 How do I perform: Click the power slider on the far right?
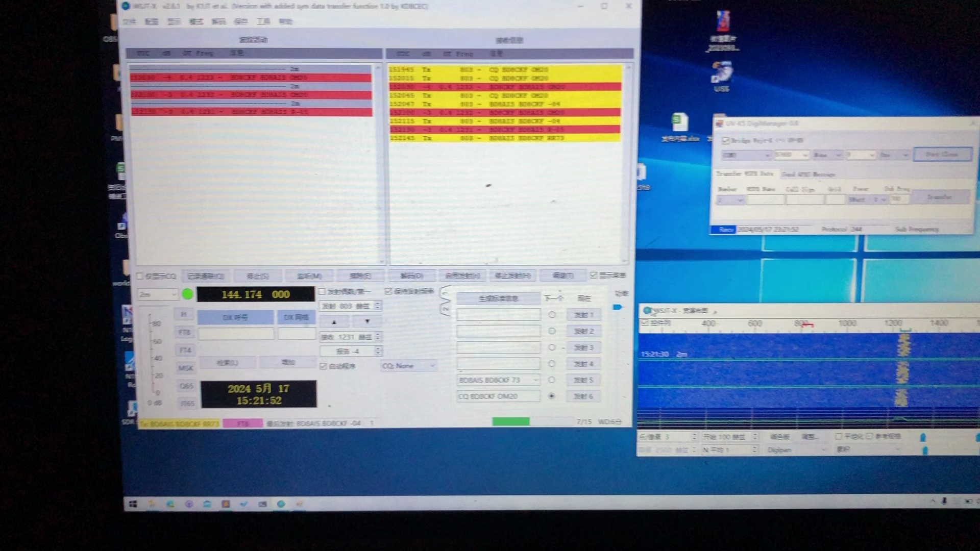(618, 307)
